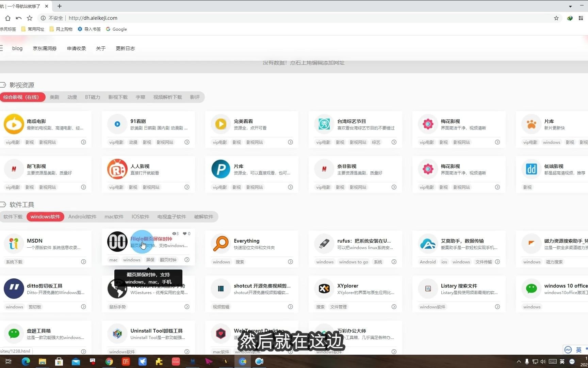Click the 翻页时钟 tag on Fliqlo card
The height and width of the screenshot is (368, 588).
click(168, 260)
